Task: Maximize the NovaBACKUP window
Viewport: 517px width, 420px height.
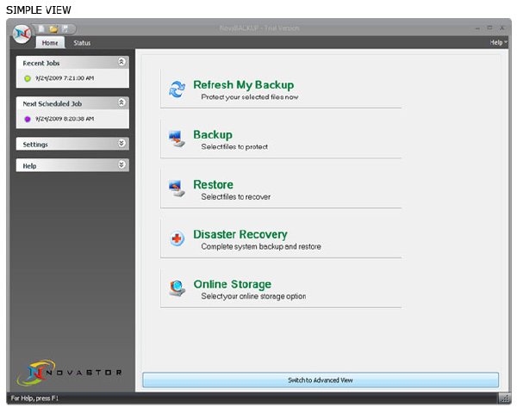Action: point(490,28)
